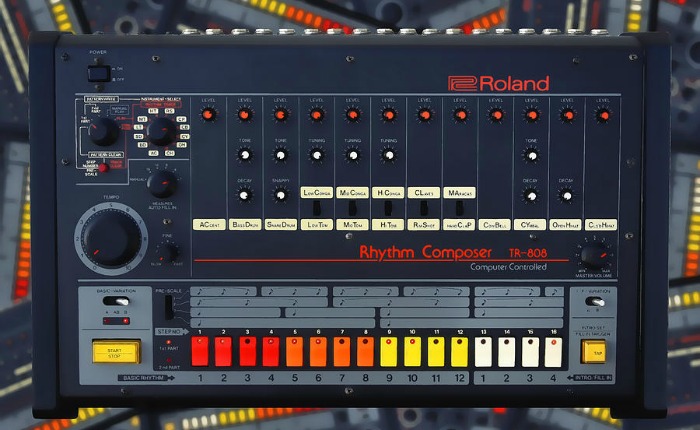Screen dimensions: 700x430
Task: Activate yellow step button 9
Action: (x=389, y=351)
